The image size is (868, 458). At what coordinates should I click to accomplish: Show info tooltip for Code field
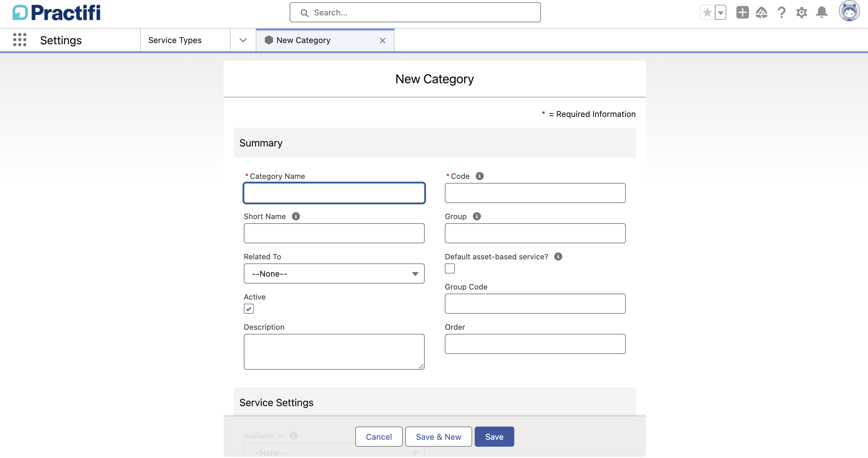(479, 176)
